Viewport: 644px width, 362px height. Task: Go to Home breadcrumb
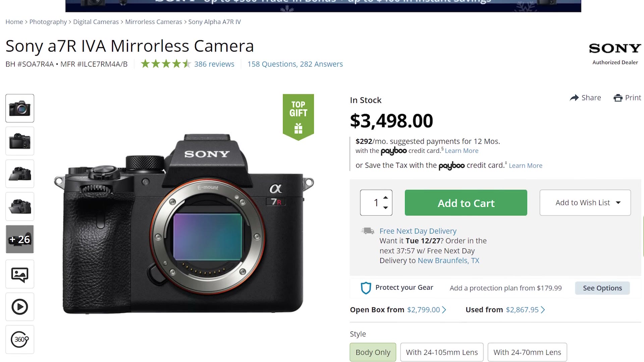[x=14, y=22]
